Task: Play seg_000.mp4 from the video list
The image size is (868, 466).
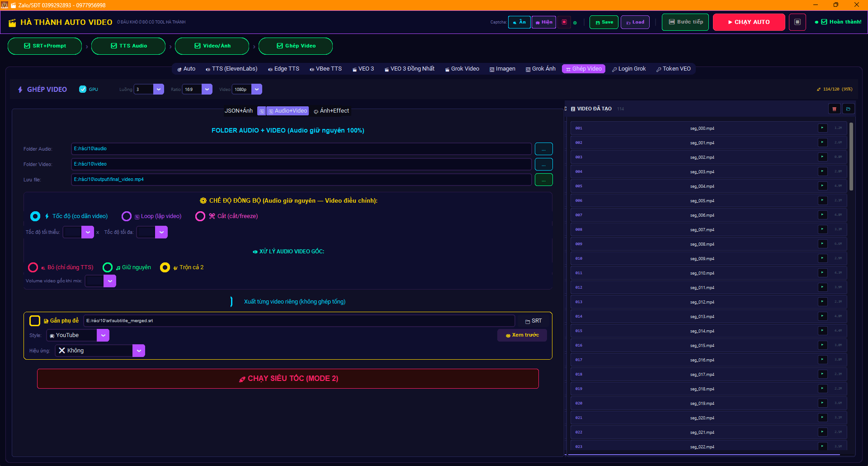Action: tap(822, 128)
